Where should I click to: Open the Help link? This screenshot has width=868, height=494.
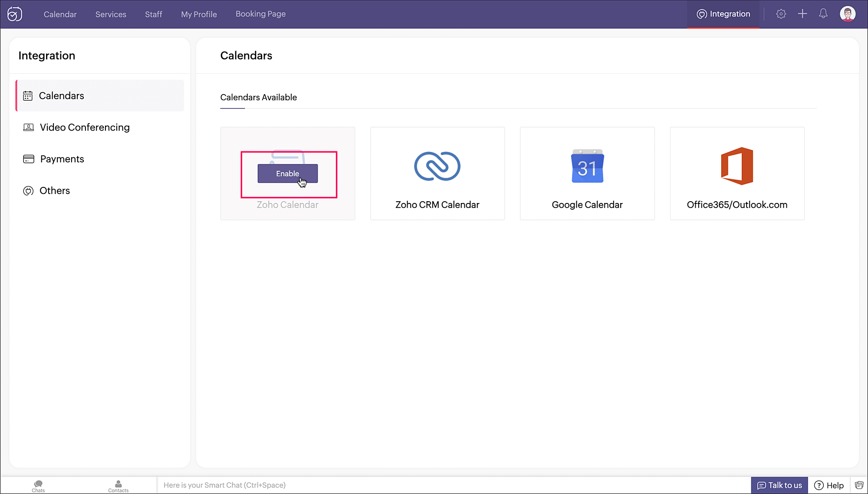[x=829, y=485]
